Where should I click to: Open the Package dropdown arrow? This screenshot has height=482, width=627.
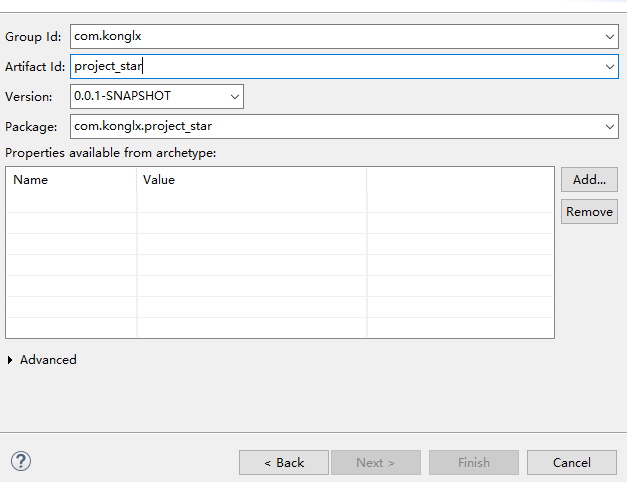point(609,127)
